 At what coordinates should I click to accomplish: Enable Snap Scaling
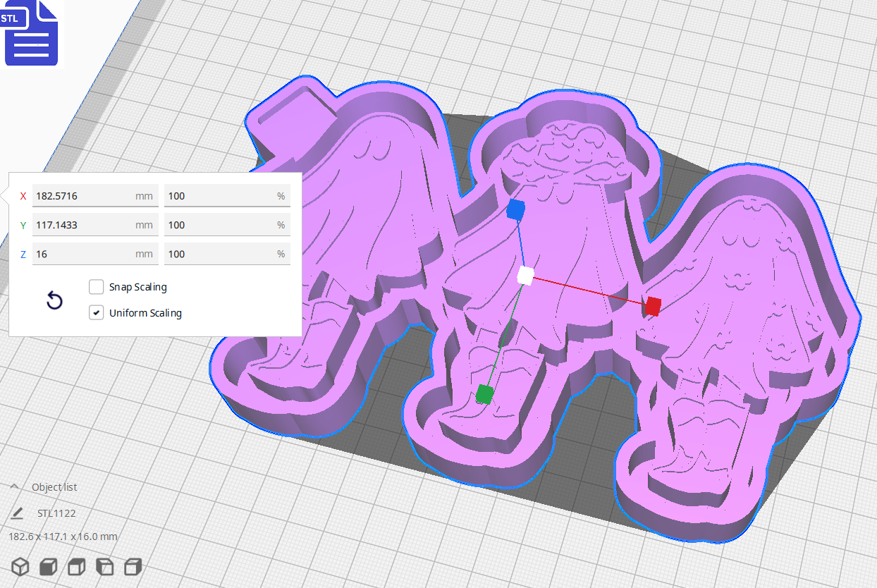(x=96, y=287)
